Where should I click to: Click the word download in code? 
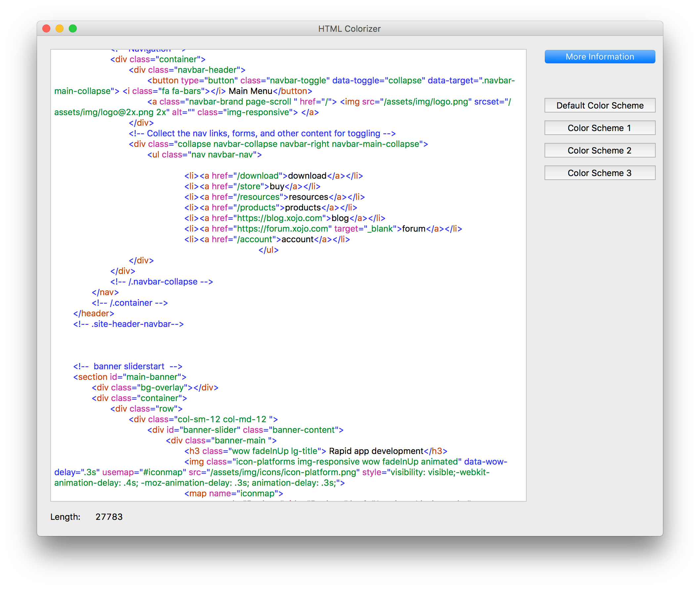tap(307, 176)
